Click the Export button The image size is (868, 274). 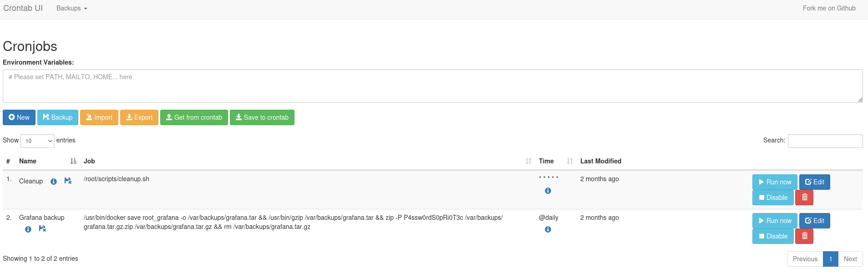coord(139,117)
